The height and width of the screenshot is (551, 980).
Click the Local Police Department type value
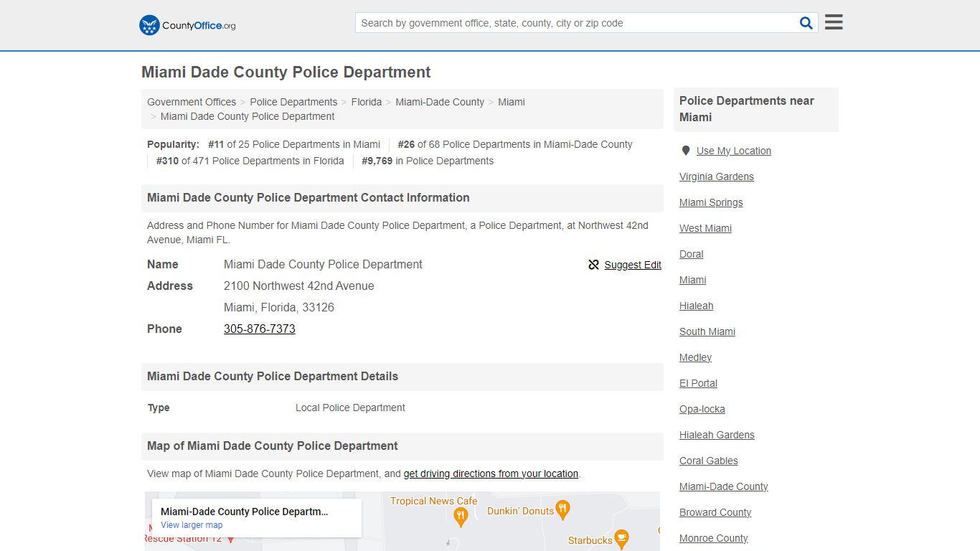click(350, 408)
